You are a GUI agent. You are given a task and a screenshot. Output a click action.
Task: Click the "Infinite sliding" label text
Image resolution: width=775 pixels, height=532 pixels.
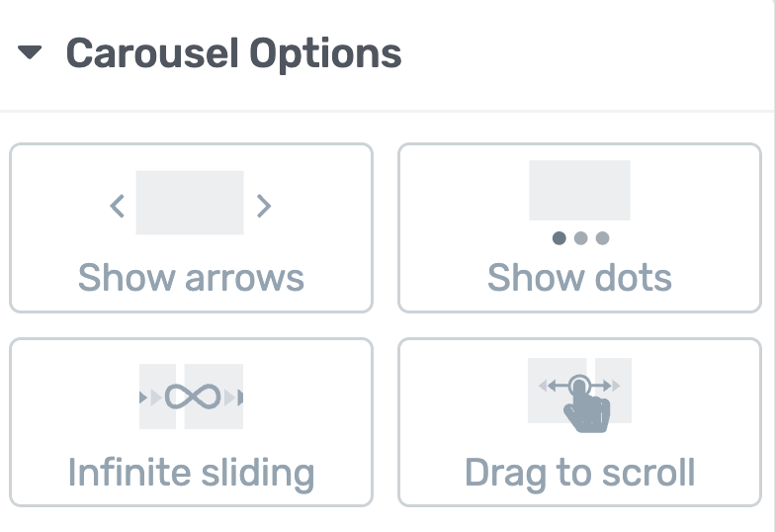tap(191, 473)
